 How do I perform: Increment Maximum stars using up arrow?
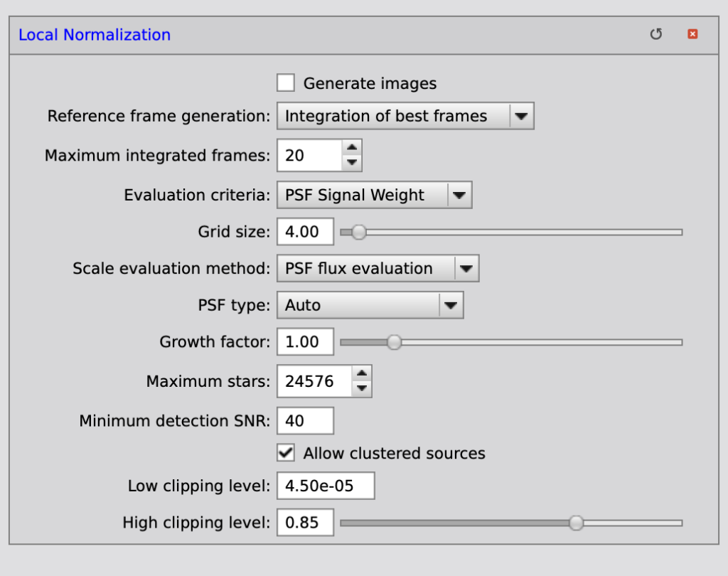361,374
